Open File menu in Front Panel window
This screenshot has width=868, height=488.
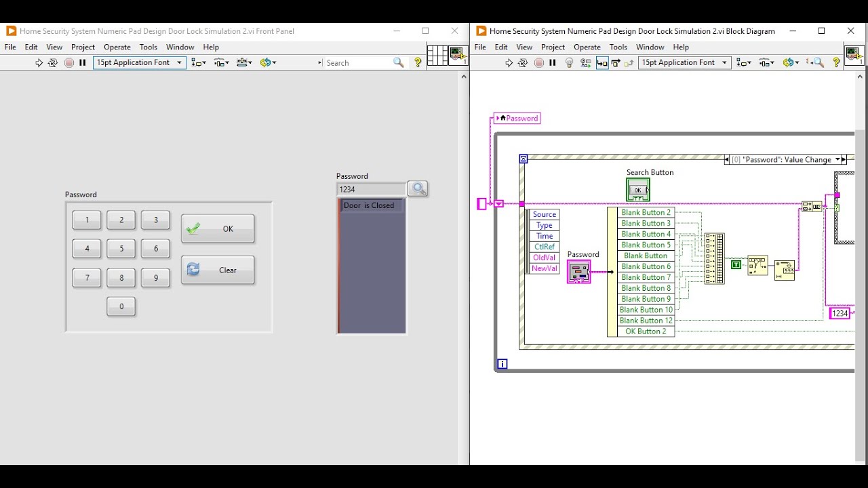[x=10, y=47]
